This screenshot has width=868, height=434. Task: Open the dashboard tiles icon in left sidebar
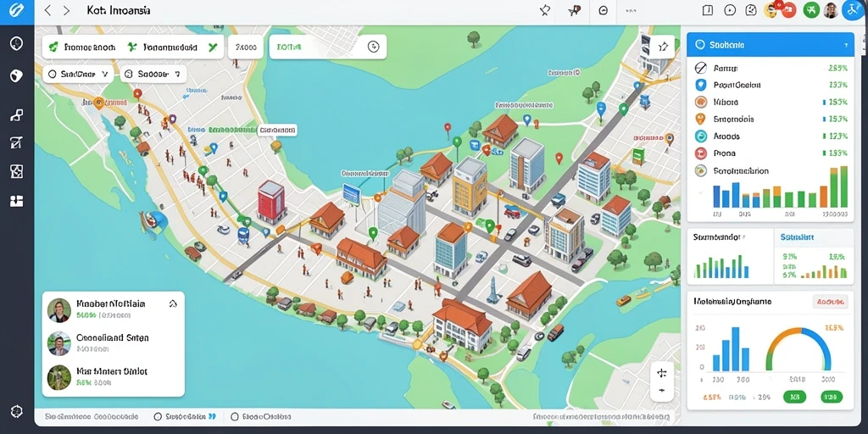point(17,201)
